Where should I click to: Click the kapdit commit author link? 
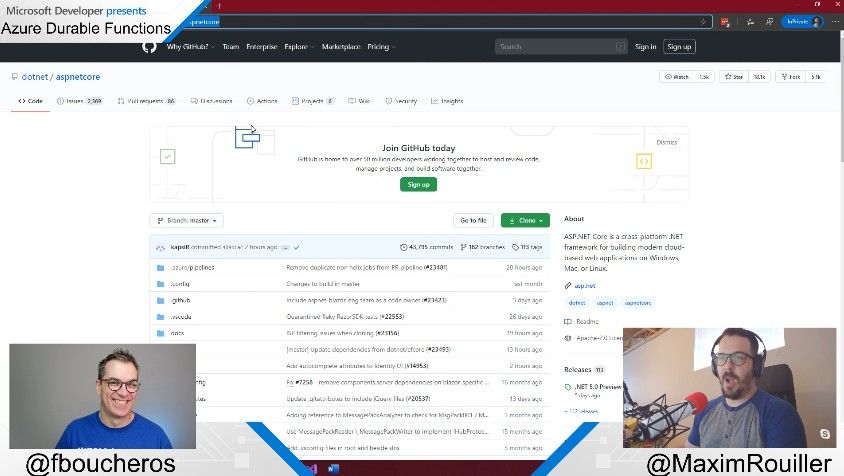180,247
